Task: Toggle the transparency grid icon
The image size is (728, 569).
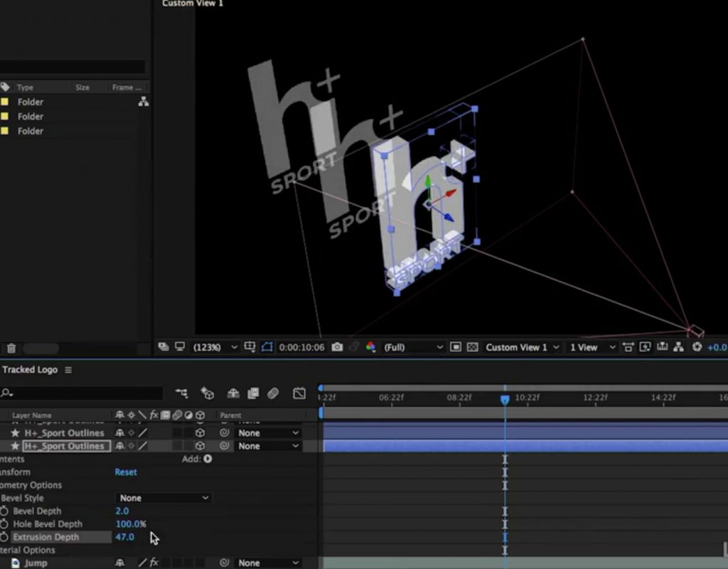Action: pyautogui.click(x=472, y=347)
